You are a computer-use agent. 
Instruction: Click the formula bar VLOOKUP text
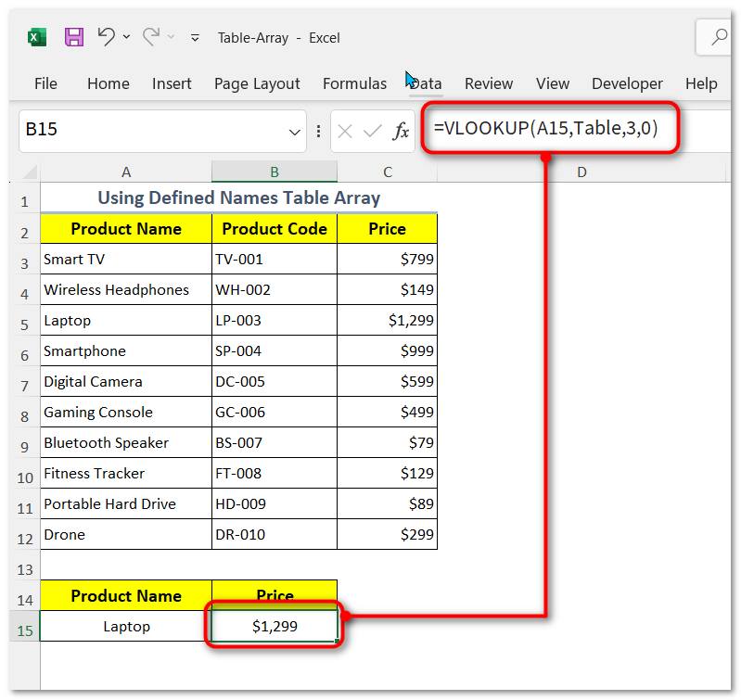point(546,128)
